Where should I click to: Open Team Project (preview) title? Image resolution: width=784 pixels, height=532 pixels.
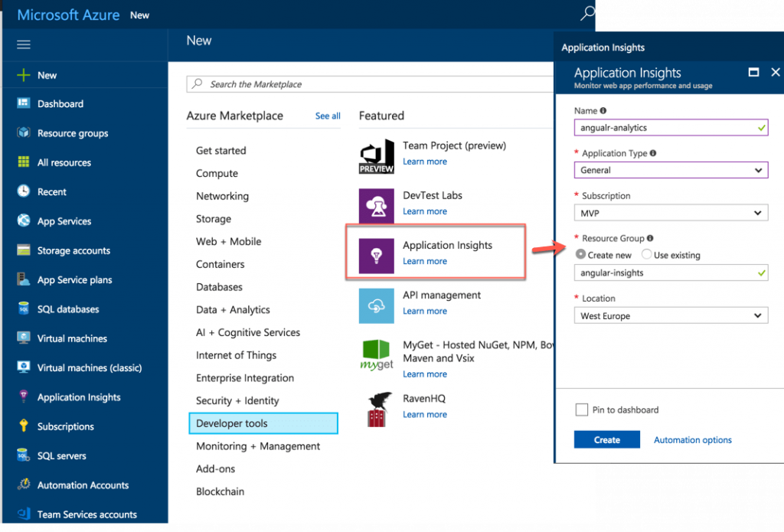point(455,145)
